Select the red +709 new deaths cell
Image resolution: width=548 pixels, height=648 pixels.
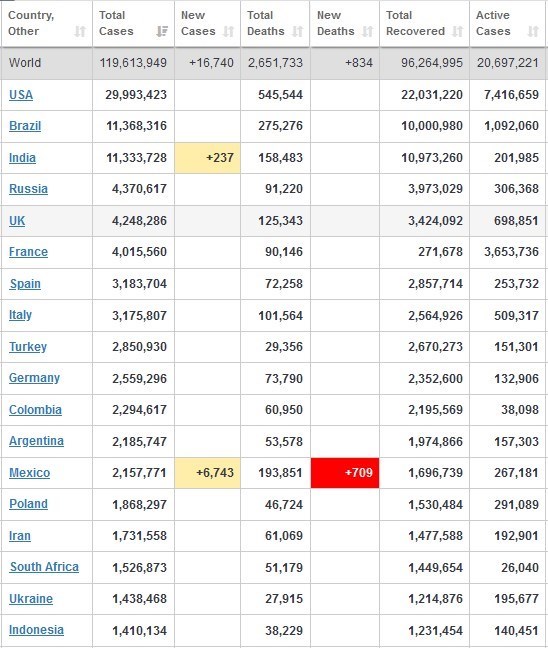(x=345, y=473)
